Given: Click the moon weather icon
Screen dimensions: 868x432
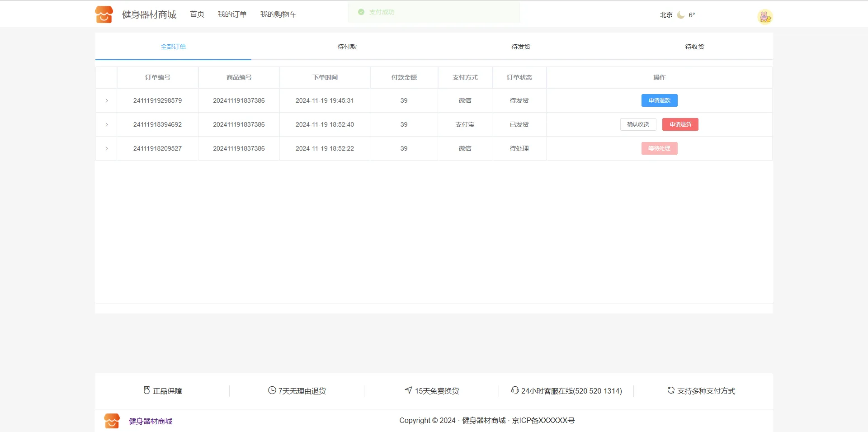Looking at the screenshot, I should pos(680,15).
